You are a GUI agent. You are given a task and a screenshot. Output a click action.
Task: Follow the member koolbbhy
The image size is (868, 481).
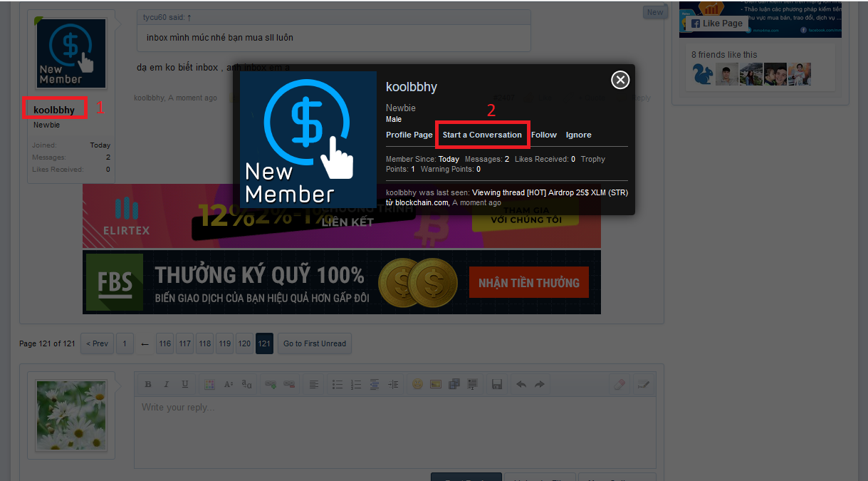(x=544, y=135)
